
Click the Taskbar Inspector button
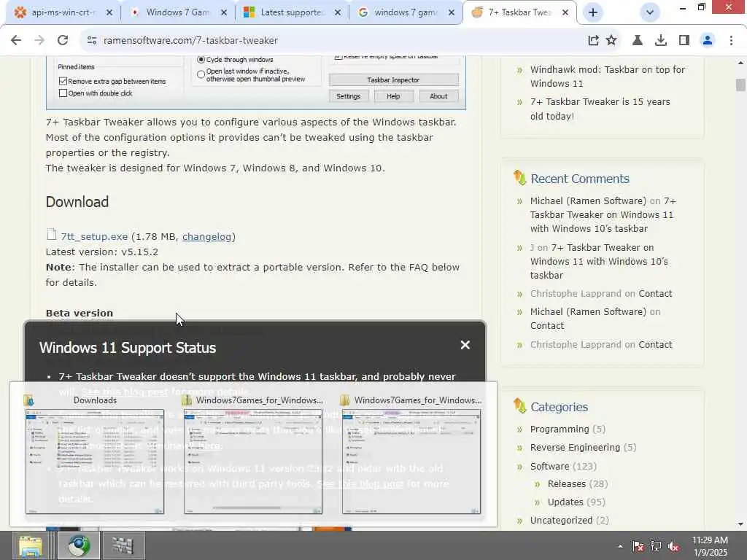tap(393, 80)
